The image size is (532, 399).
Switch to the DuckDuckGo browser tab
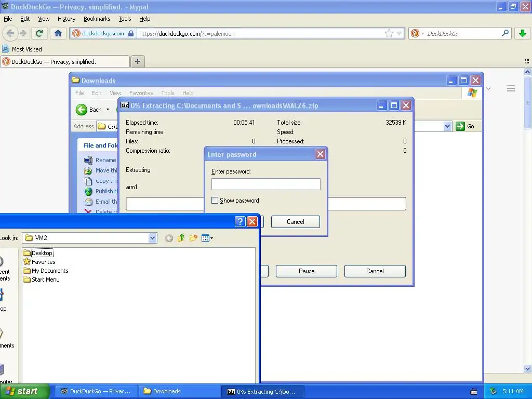point(65,61)
